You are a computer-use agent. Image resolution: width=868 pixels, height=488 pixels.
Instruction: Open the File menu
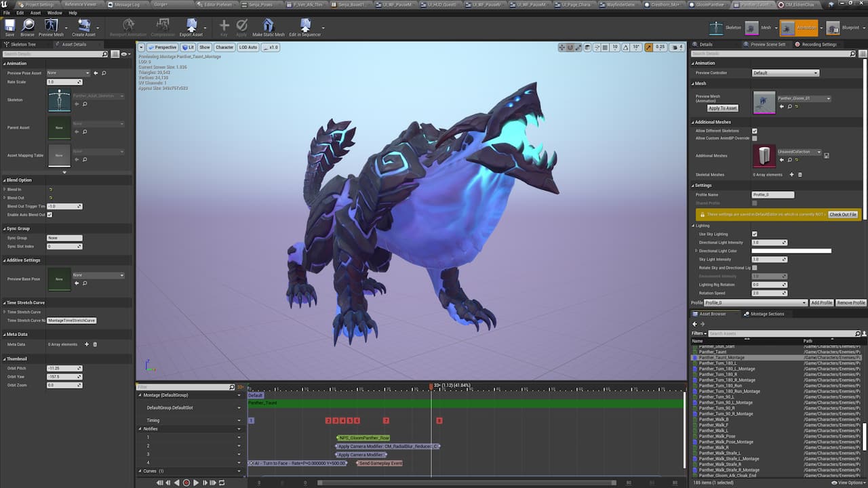click(x=7, y=13)
